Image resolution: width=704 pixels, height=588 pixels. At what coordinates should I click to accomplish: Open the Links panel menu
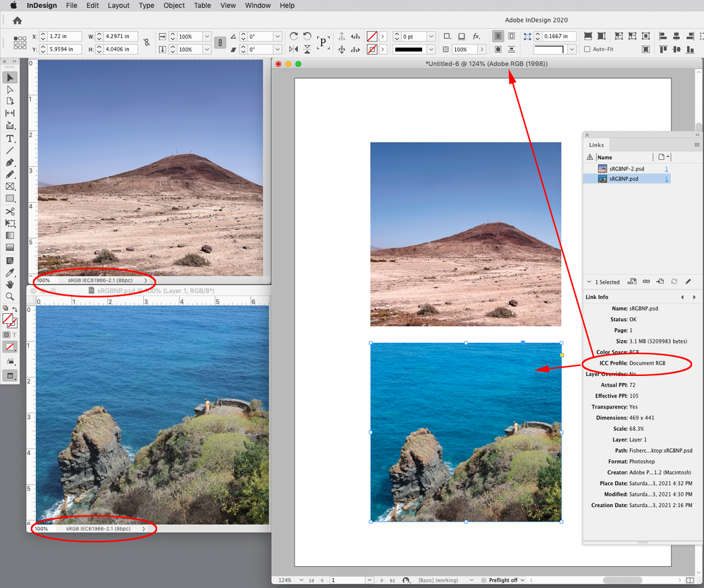(696, 144)
